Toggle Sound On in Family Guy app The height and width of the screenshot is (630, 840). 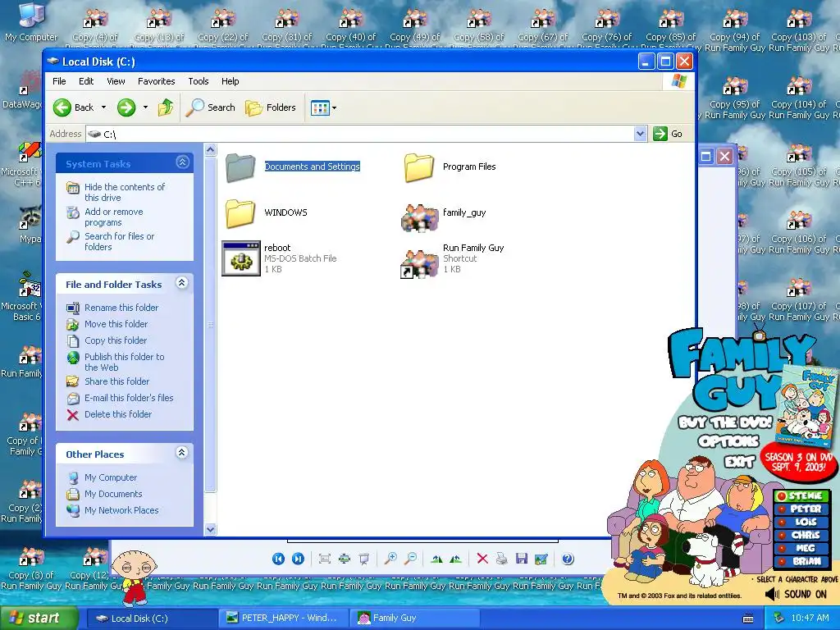796,594
